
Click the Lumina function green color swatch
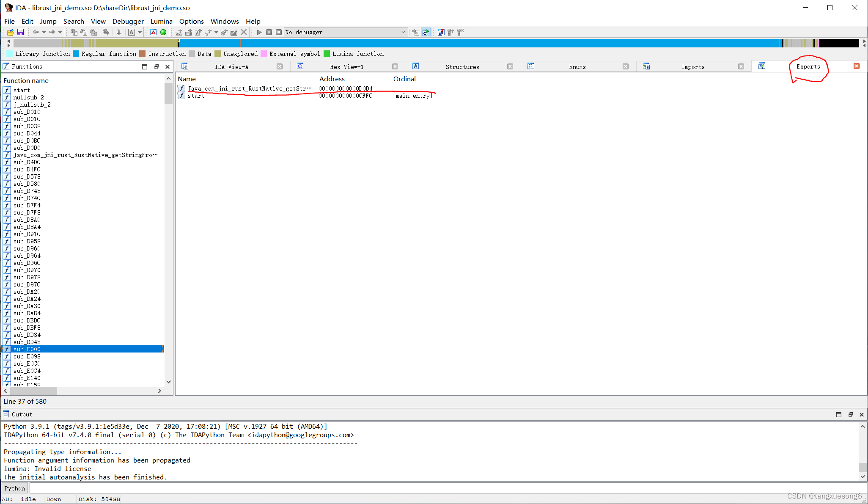coord(327,53)
